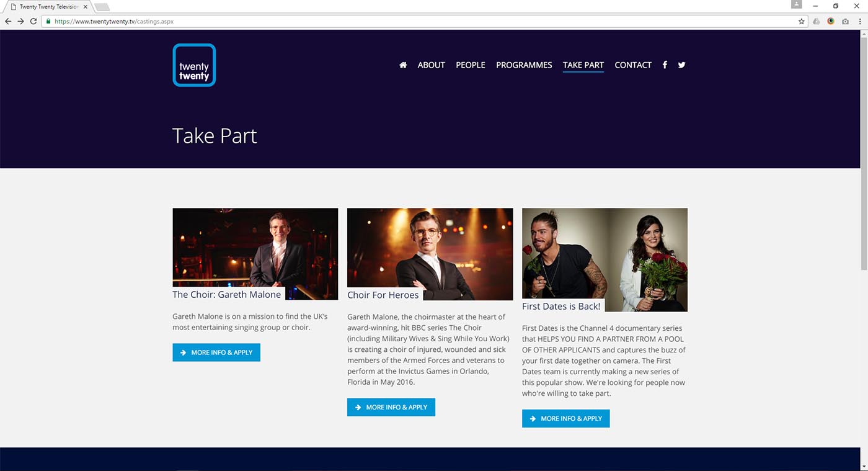Click the camera extension icon

[x=845, y=21]
